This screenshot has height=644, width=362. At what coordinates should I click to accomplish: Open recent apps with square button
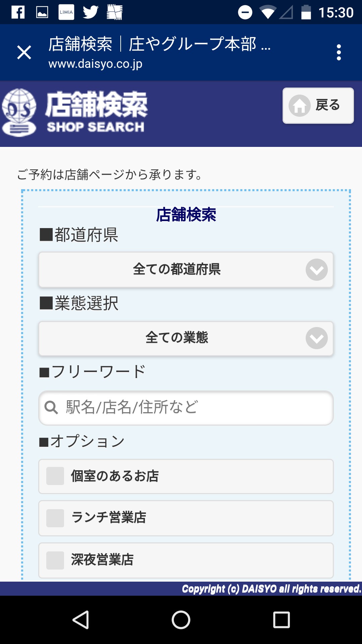tap(281, 620)
